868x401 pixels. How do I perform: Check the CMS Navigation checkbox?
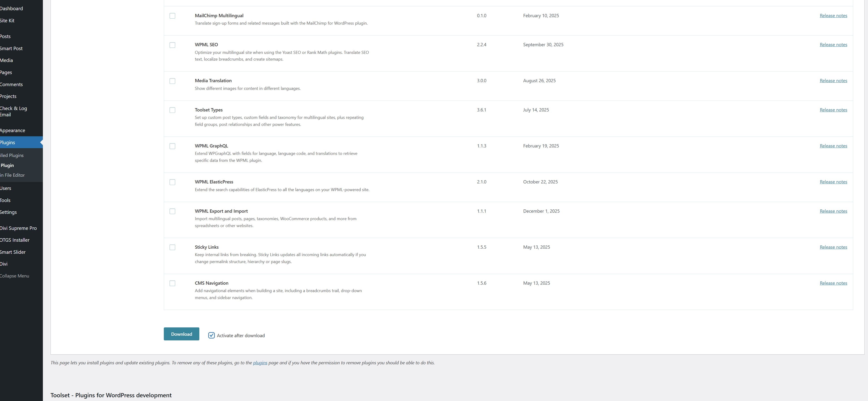(172, 283)
